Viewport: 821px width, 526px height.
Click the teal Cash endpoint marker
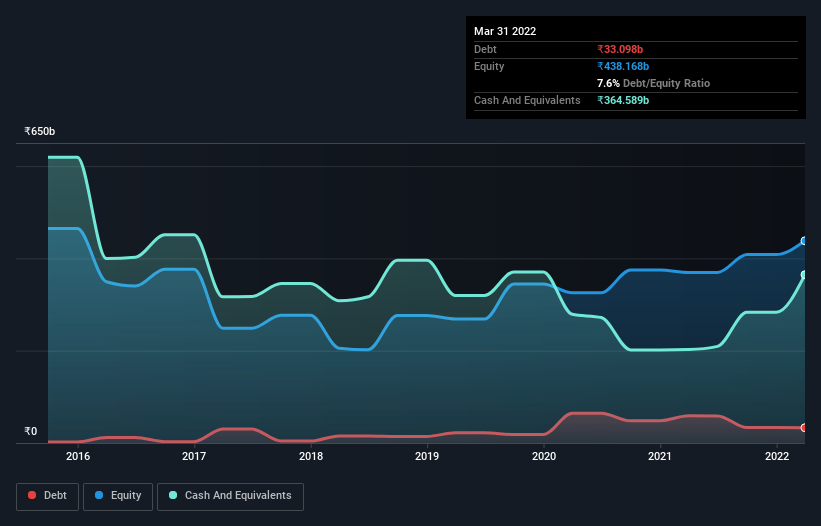[804, 275]
